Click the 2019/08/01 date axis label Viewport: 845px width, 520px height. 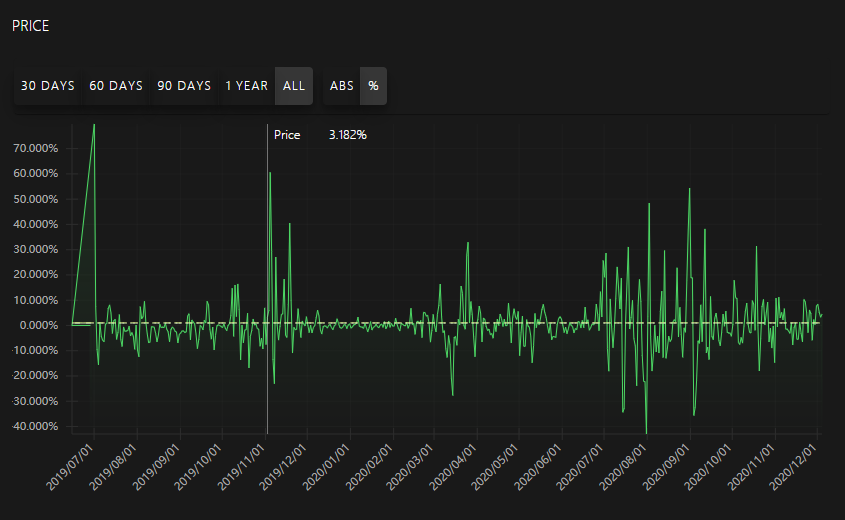[x=114, y=467]
